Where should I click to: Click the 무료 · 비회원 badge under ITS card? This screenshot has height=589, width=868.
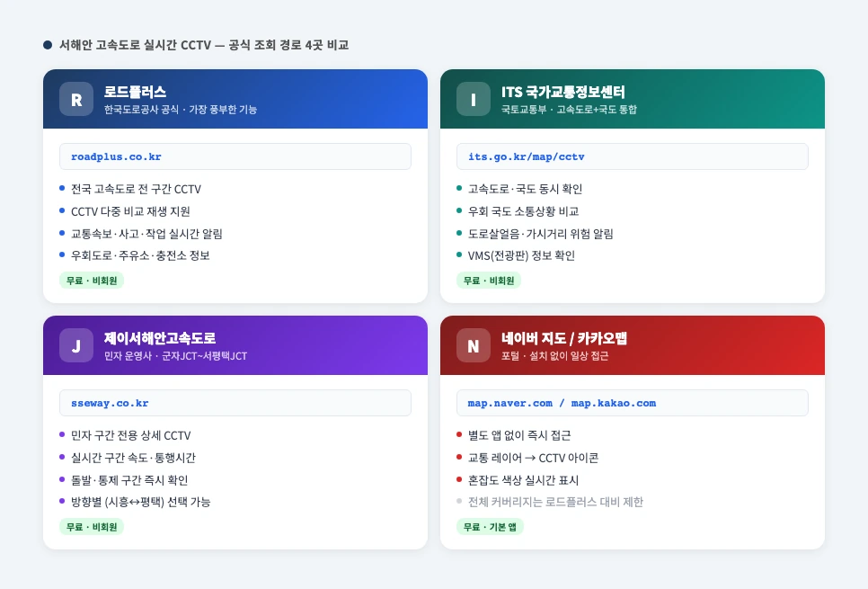(x=488, y=281)
